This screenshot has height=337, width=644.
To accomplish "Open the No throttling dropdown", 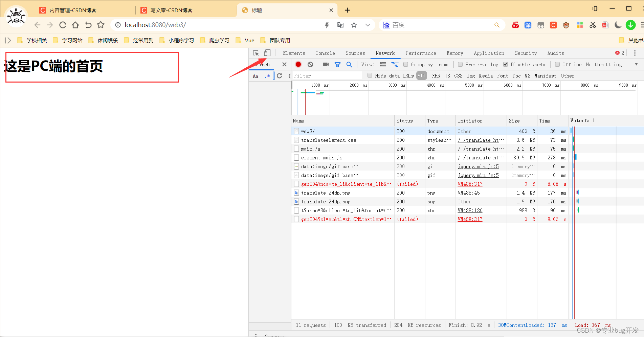I will click(612, 64).
